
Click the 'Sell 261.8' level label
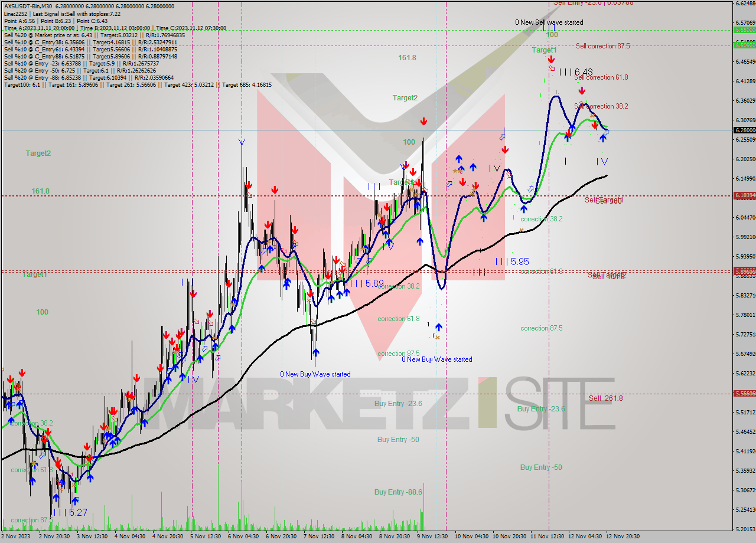coord(605,398)
